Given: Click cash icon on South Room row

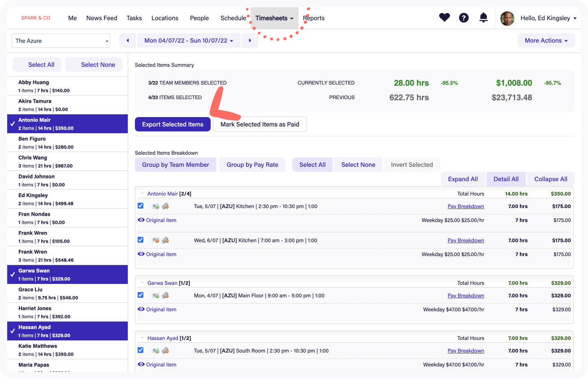Looking at the screenshot, I should pos(165,351).
